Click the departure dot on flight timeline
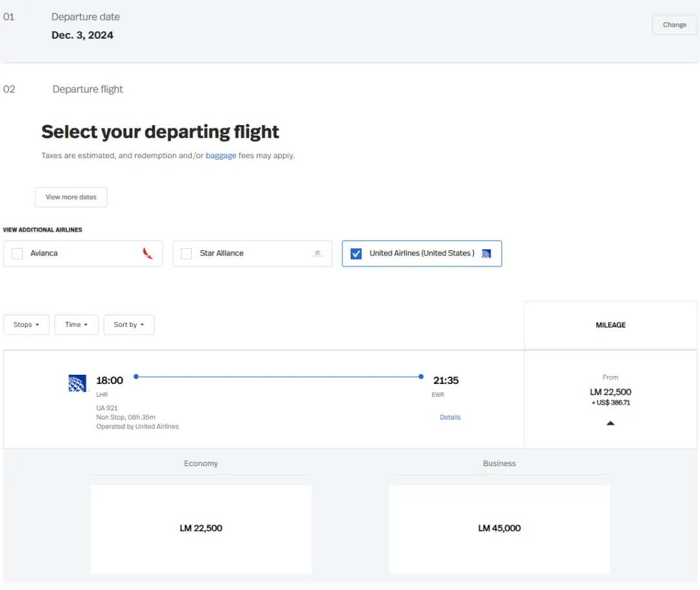 point(136,376)
